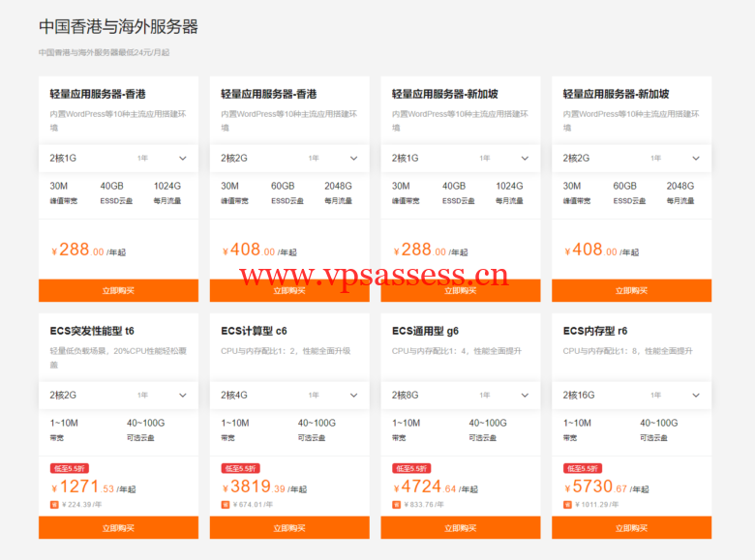Open the 2核2G dropdown on 新加坡 card

click(631, 158)
